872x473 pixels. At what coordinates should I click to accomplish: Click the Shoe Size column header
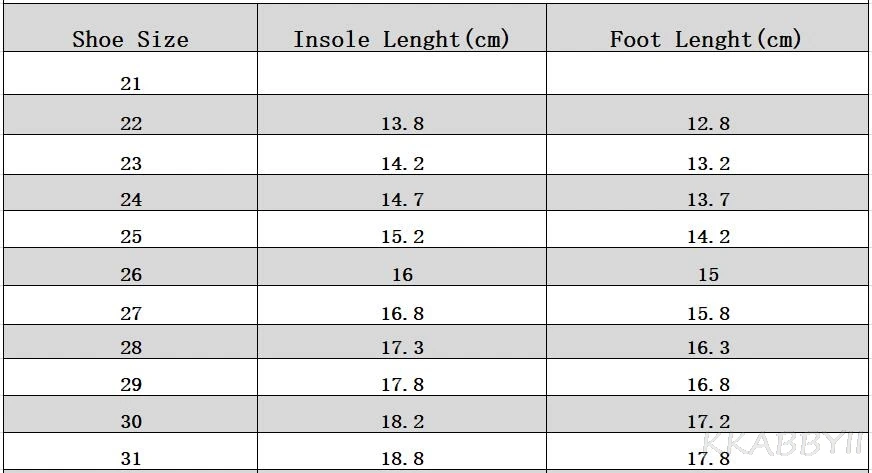[x=130, y=40]
